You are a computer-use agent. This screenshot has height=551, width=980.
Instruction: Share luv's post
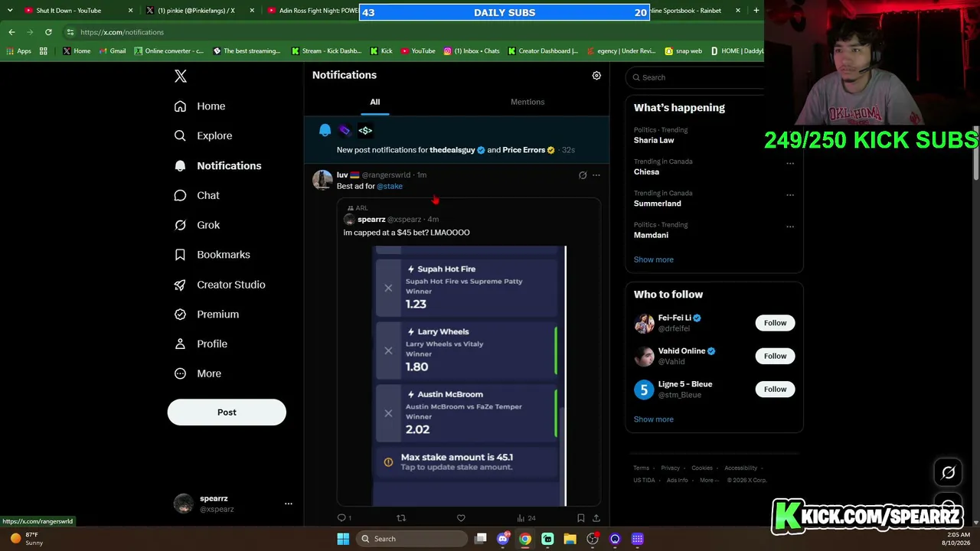pyautogui.click(x=596, y=518)
